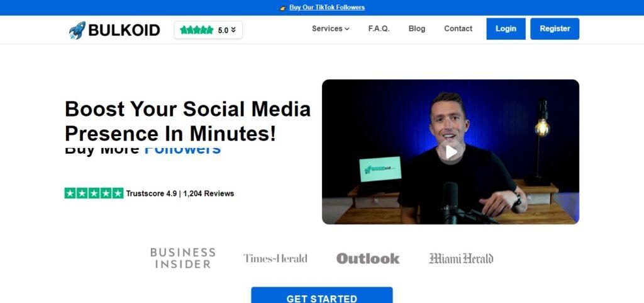Viewport: 644px width, 303px height.
Task: Open the Business Insider logo
Action: point(183,258)
